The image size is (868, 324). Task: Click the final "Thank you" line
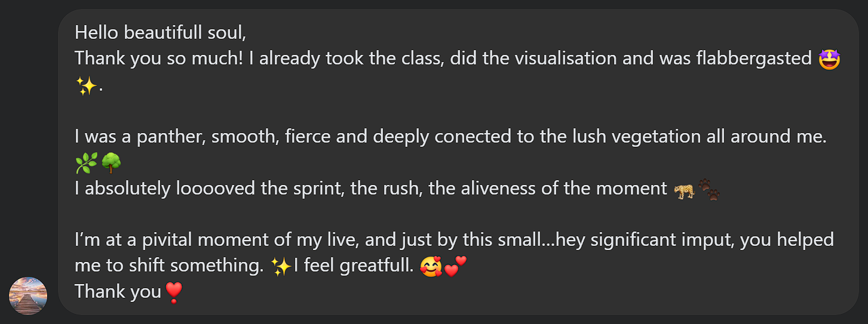[118, 292]
